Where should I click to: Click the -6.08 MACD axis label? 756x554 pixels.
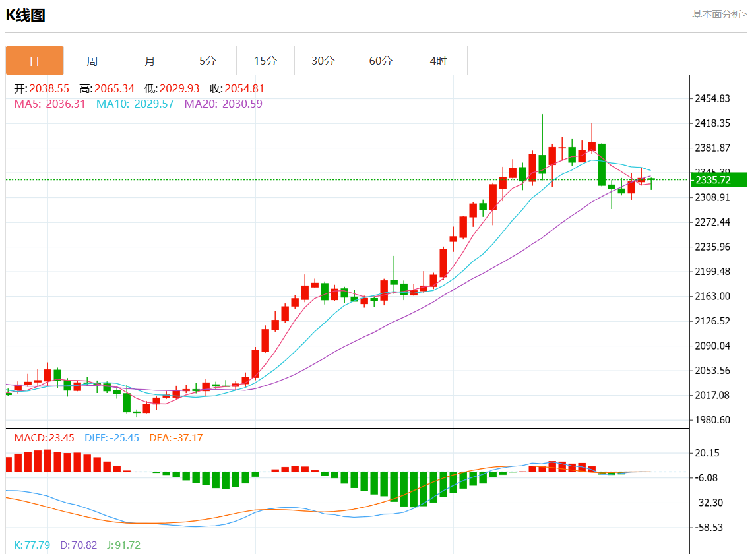click(707, 477)
